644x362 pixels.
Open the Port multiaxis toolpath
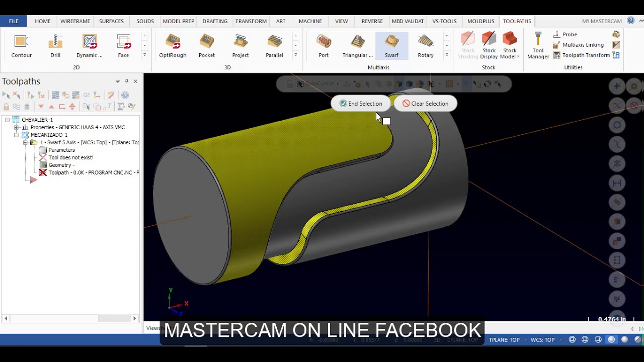(x=324, y=46)
